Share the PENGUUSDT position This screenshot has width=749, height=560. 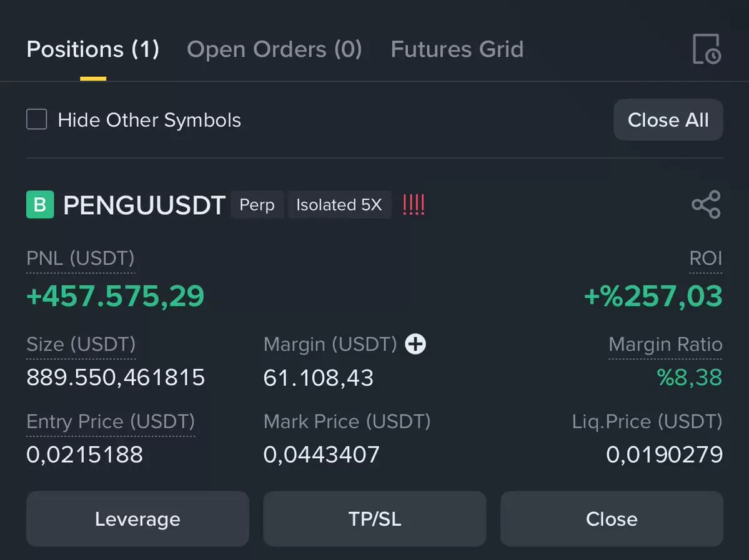pyautogui.click(x=706, y=205)
